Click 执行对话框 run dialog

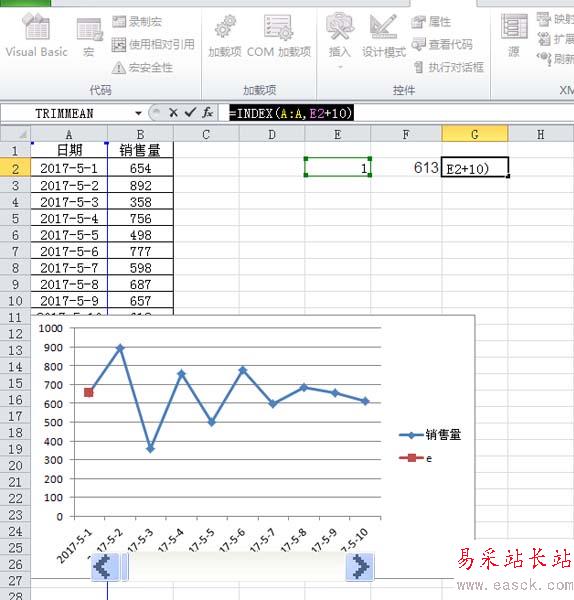449,67
